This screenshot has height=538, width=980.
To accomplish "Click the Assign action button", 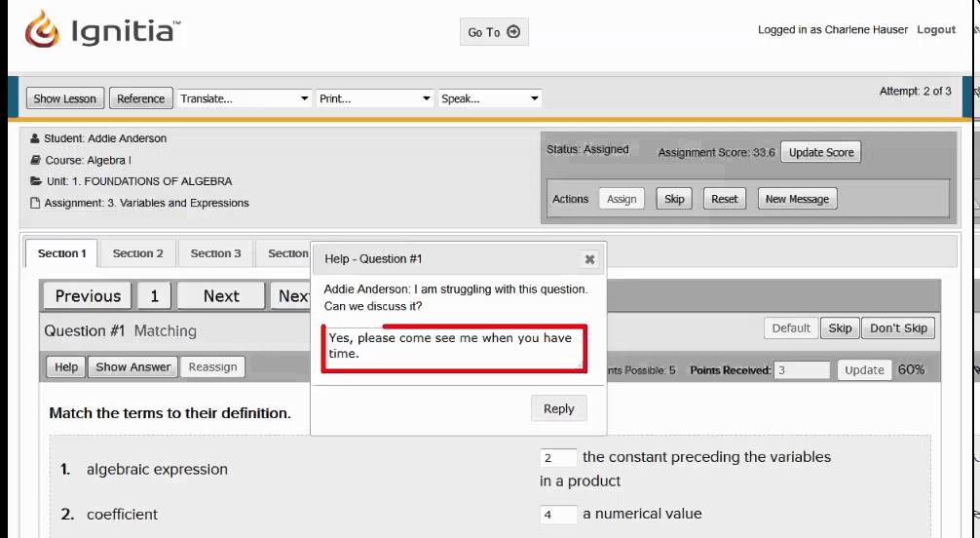I will coord(622,199).
